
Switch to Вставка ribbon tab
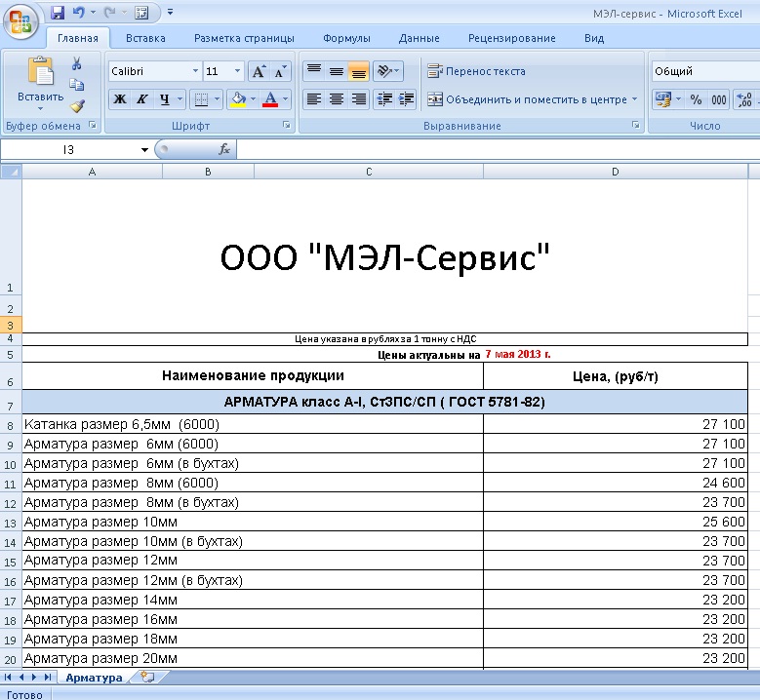tap(145, 38)
